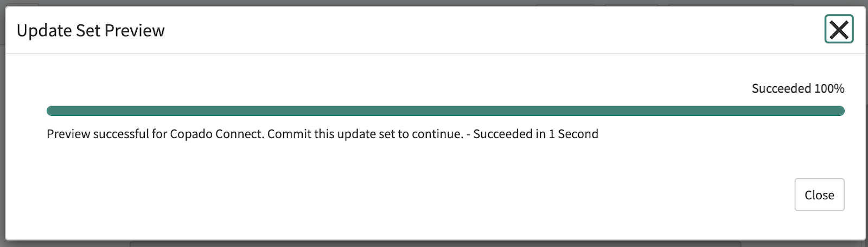Click the right end of the progress bar
The width and height of the screenshot is (868, 247).
(840, 111)
